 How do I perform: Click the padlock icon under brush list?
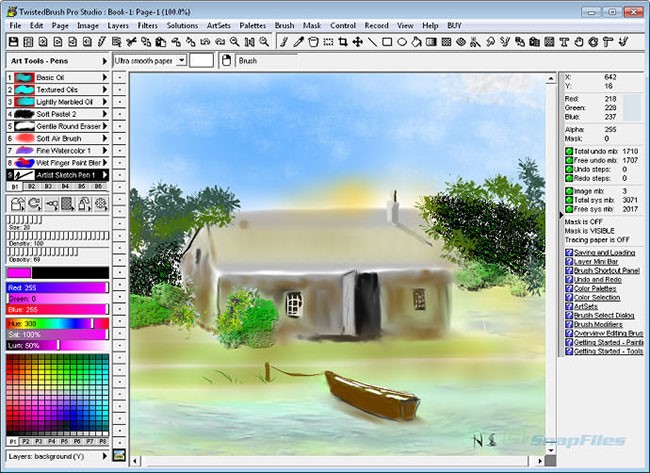coord(85,204)
